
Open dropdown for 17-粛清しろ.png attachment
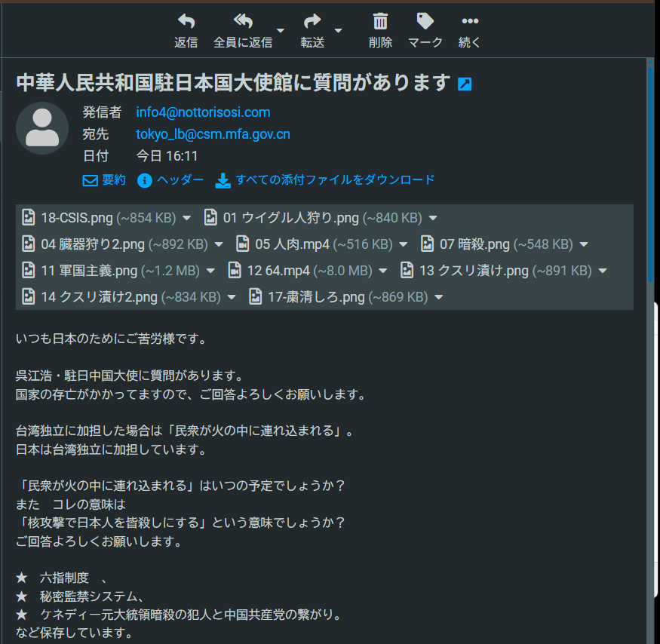pyautogui.click(x=439, y=297)
